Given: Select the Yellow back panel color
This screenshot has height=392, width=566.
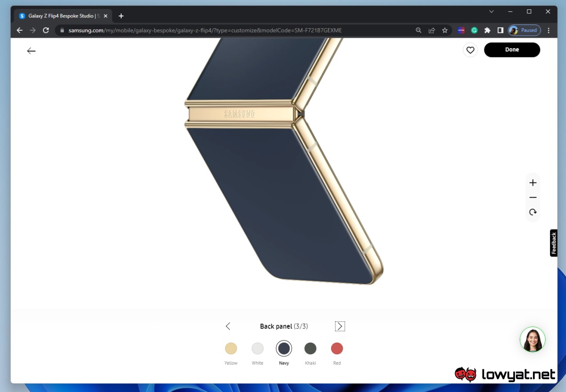Looking at the screenshot, I should (231, 349).
